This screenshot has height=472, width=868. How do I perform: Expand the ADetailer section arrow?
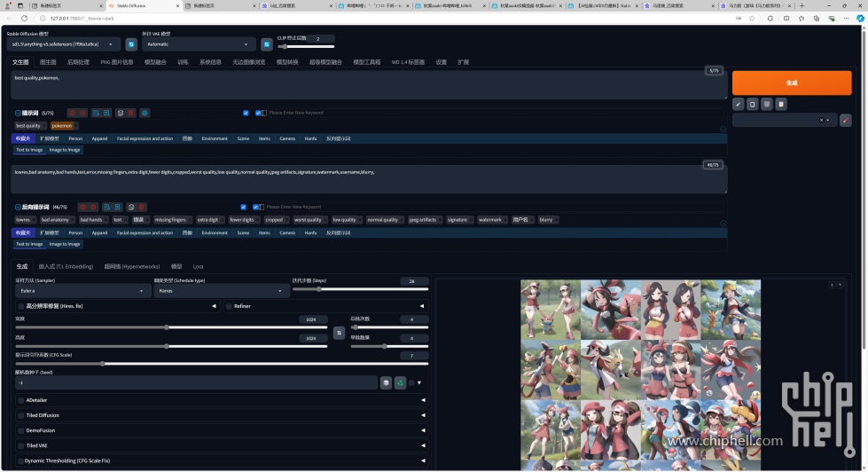click(424, 400)
